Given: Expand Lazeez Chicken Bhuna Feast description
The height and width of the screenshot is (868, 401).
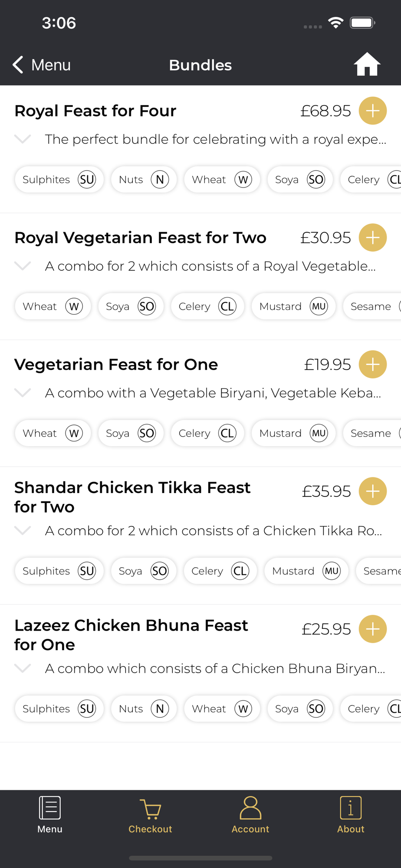Looking at the screenshot, I should [x=23, y=668].
